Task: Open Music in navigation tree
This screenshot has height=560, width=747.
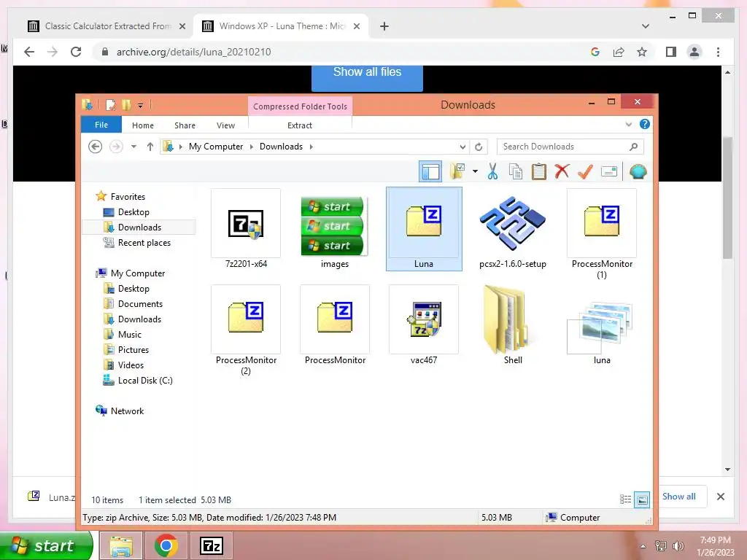Action: (130, 334)
